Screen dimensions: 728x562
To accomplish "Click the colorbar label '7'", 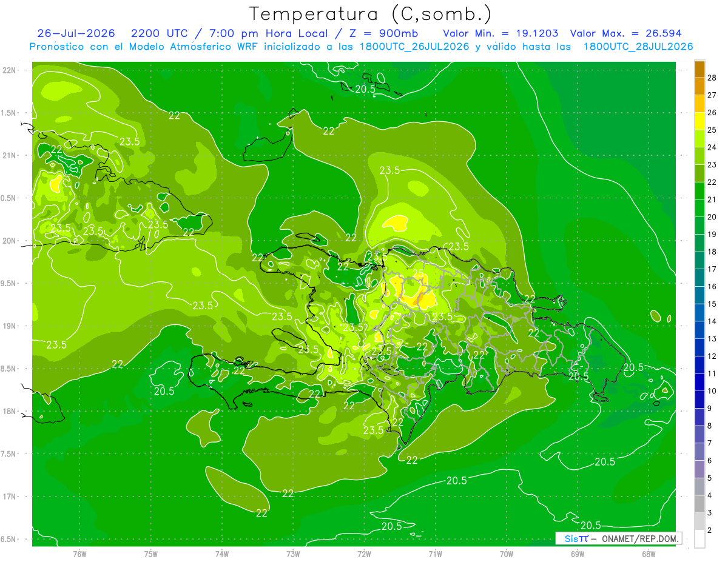I will coord(710,443).
